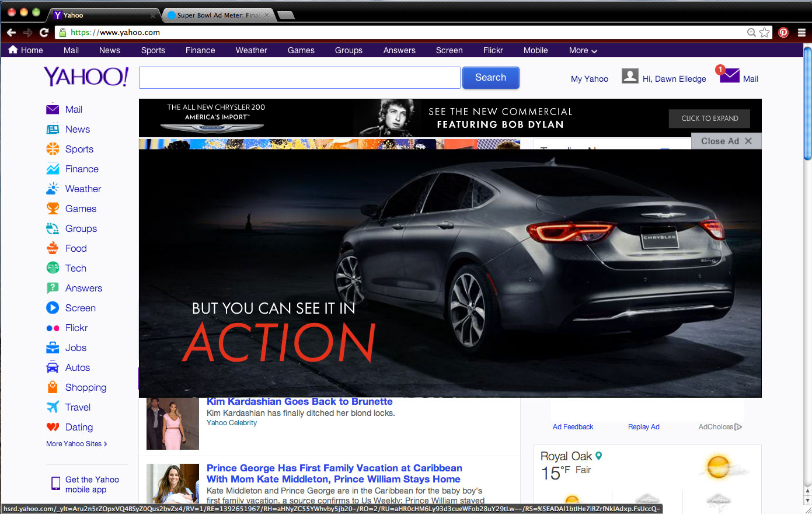Open the Autos car icon

[x=53, y=368]
